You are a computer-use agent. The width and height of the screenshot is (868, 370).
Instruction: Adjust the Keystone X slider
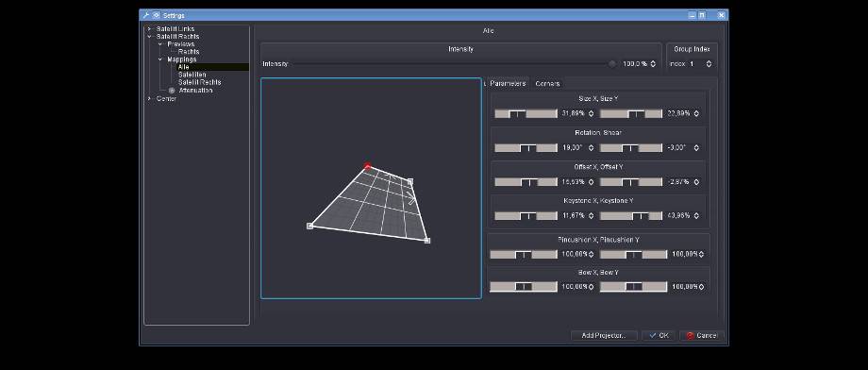click(526, 215)
